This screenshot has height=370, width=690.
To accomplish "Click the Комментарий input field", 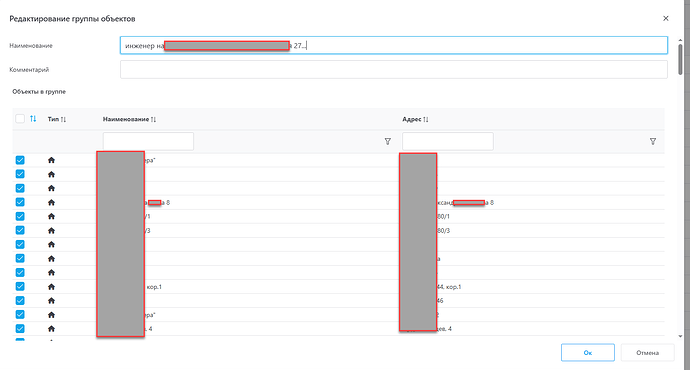I will (394, 70).
